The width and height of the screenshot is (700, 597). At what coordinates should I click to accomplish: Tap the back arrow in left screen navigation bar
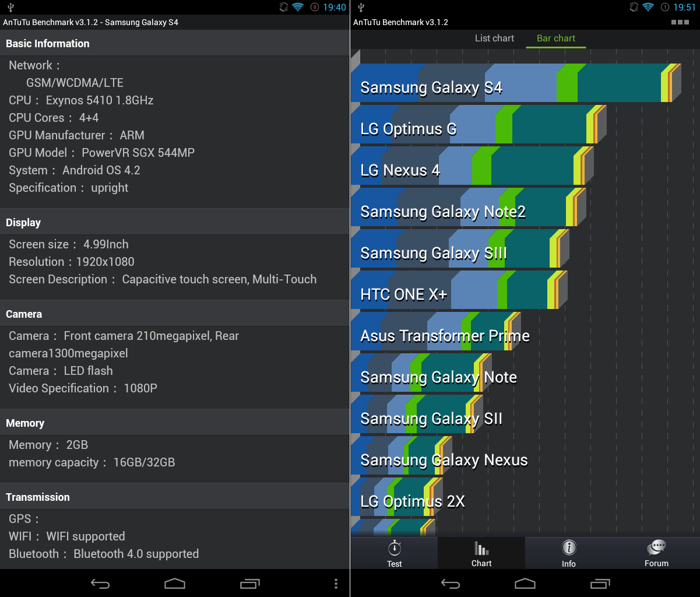coord(100,584)
